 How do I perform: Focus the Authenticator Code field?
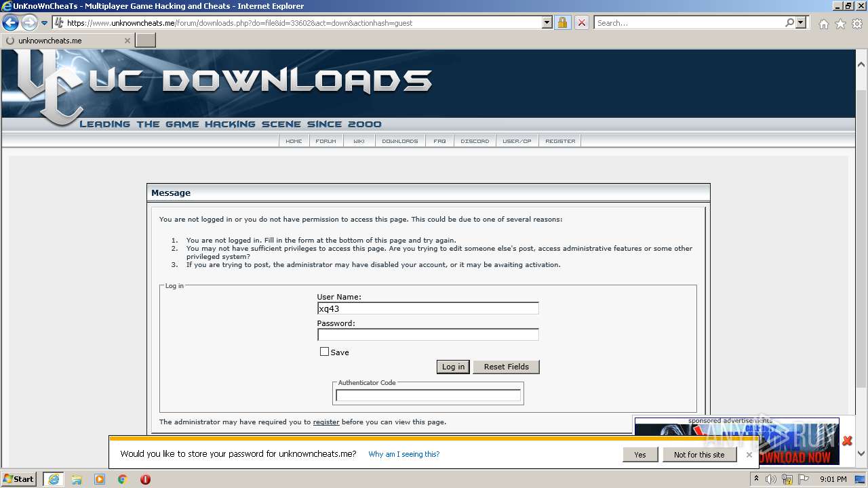pos(428,395)
